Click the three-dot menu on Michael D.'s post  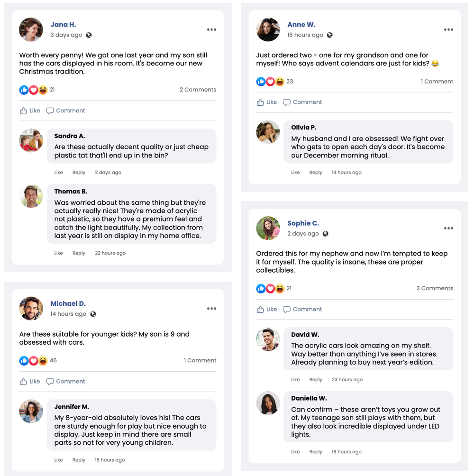click(211, 309)
